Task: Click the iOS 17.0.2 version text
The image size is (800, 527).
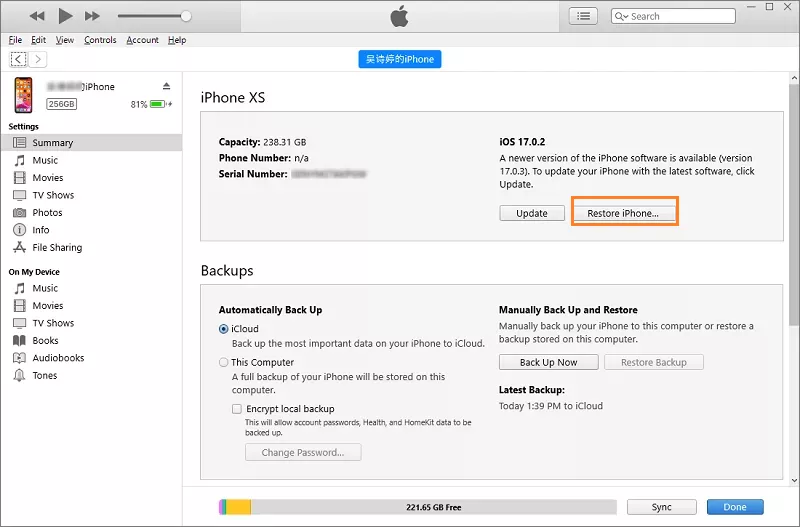Action: click(x=522, y=142)
